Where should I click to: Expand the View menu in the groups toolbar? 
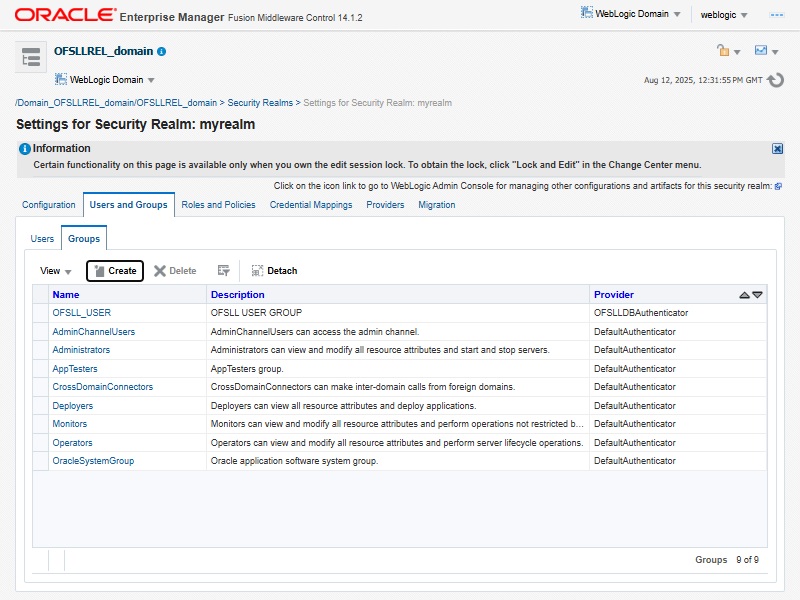[x=56, y=271]
